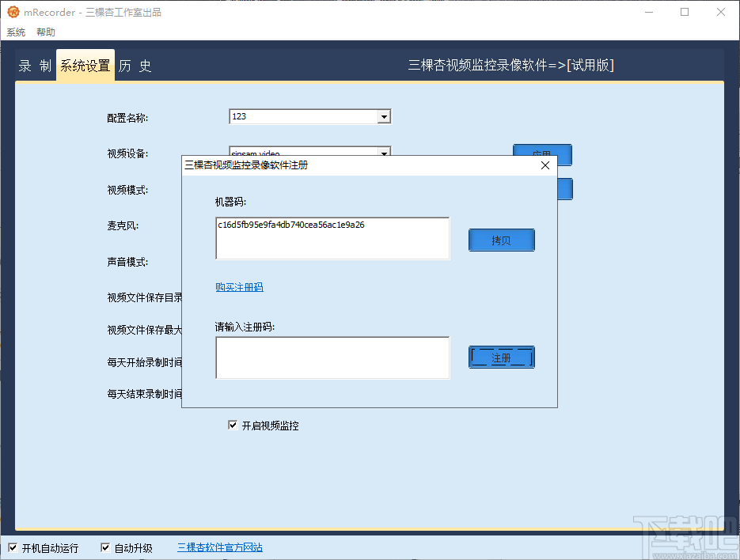Screen dimensions: 740x560
Task: Toggle the 开启视频监控 checkbox
Action: [233, 425]
